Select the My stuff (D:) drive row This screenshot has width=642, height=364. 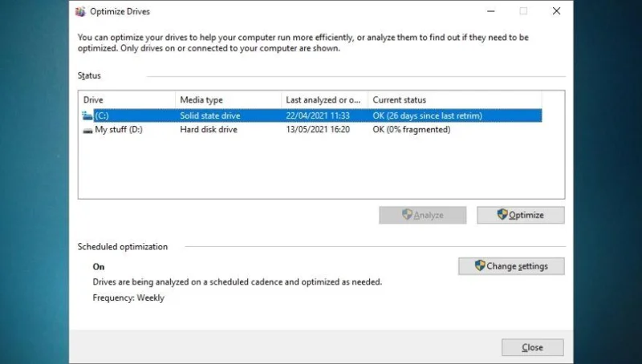click(311, 130)
